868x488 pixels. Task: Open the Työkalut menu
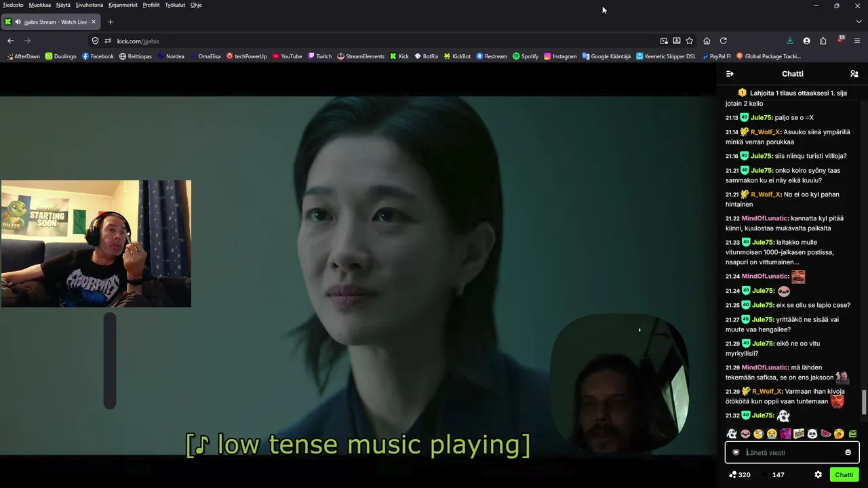point(175,5)
